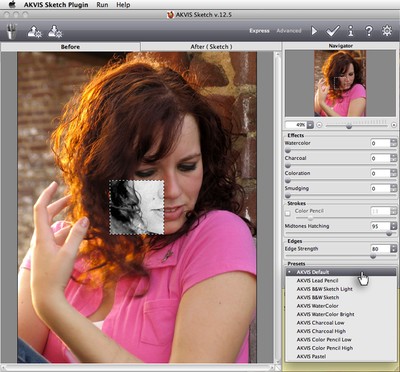
Task: Click the Edge Strength stepper
Action: point(394,249)
